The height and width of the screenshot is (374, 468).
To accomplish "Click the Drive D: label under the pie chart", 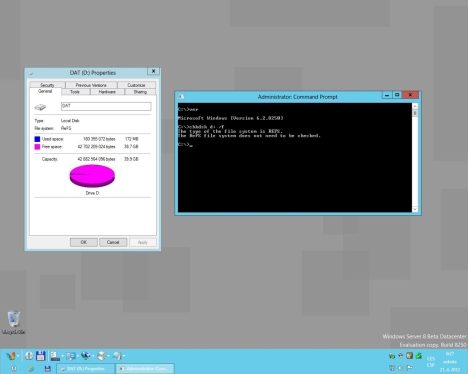I will click(x=93, y=193).
